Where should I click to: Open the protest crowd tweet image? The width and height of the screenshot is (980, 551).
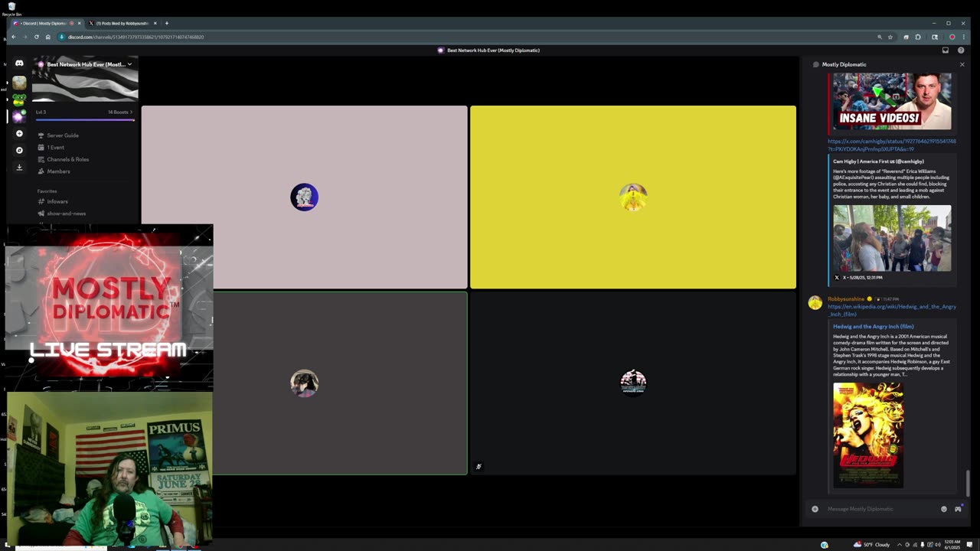pyautogui.click(x=892, y=238)
